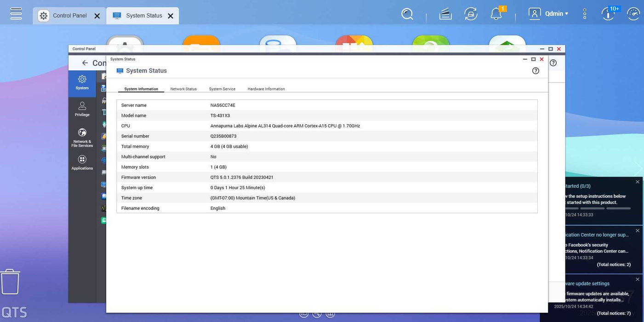This screenshot has width=644, height=322.
Task: Open the Recycle Bin trash icon on the desktop
Action: (x=10, y=282)
